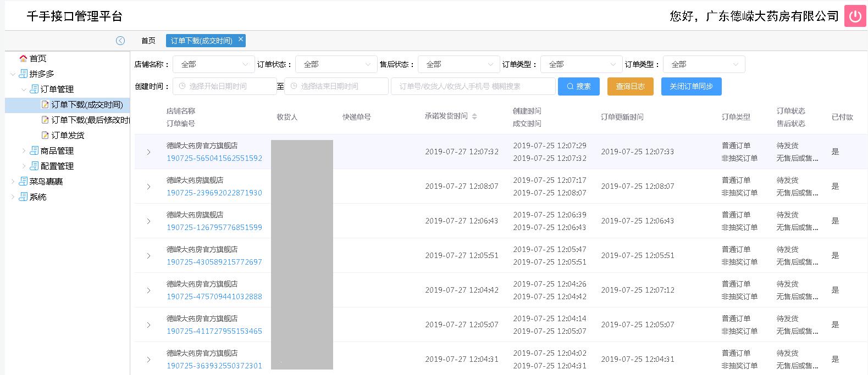Click the 已付款 column header
The height and width of the screenshot is (375, 868).
tap(842, 117)
